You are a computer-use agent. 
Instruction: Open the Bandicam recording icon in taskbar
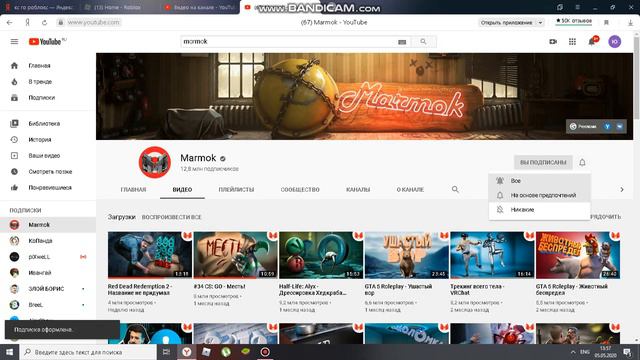pyautogui.click(x=265, y=352)
